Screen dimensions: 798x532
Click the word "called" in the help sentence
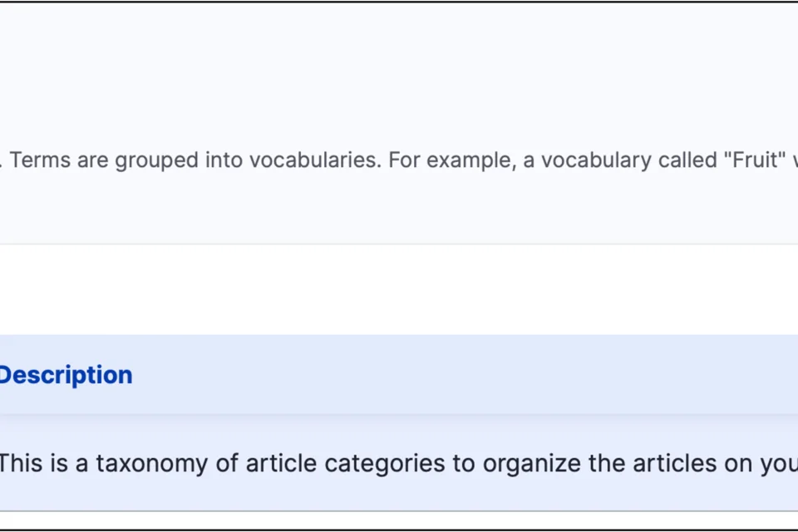click(687, 160)
